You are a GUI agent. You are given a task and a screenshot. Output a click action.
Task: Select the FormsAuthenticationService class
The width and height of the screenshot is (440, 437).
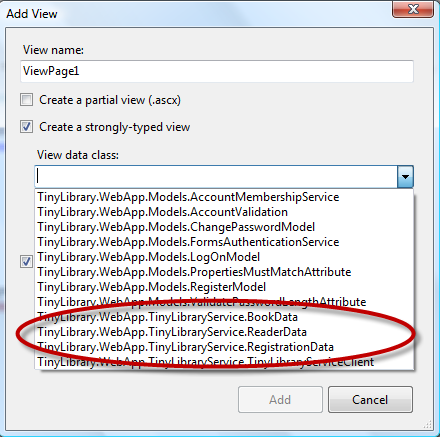tap(224, 242)
